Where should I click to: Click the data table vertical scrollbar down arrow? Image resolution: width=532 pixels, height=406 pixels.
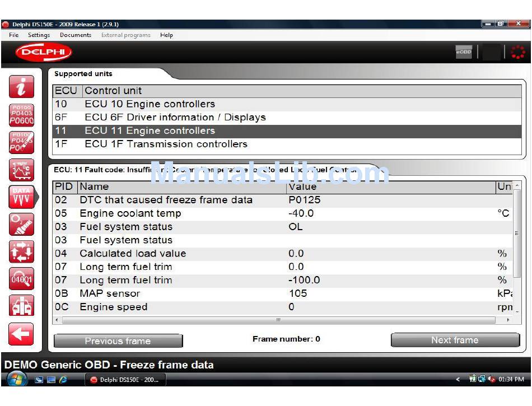(517, 311)
